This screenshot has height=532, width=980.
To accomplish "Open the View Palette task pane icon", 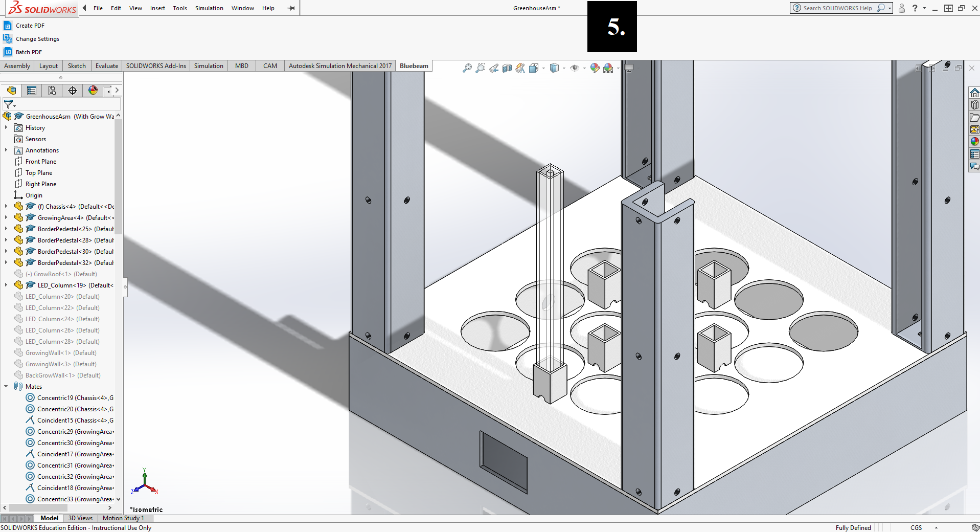I will point(975,129).
